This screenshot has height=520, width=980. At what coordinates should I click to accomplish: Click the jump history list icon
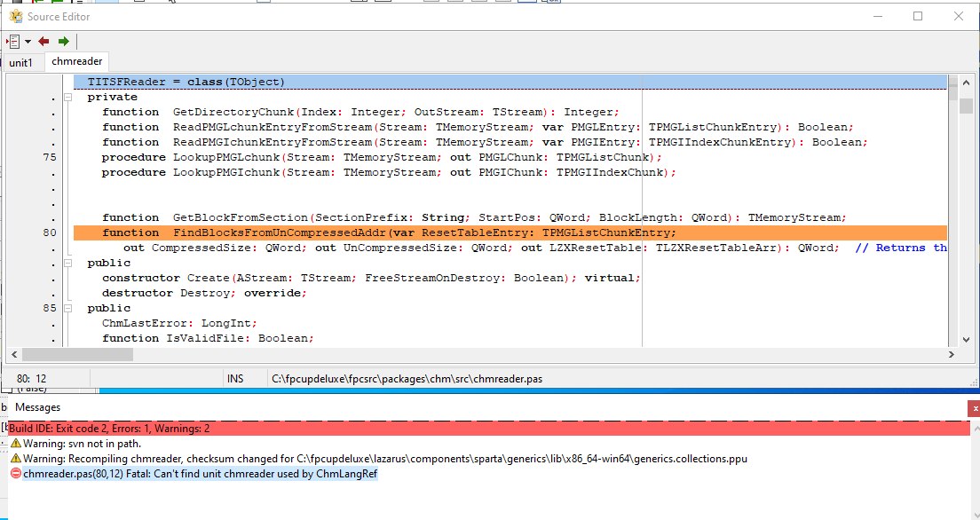point(13,42)
